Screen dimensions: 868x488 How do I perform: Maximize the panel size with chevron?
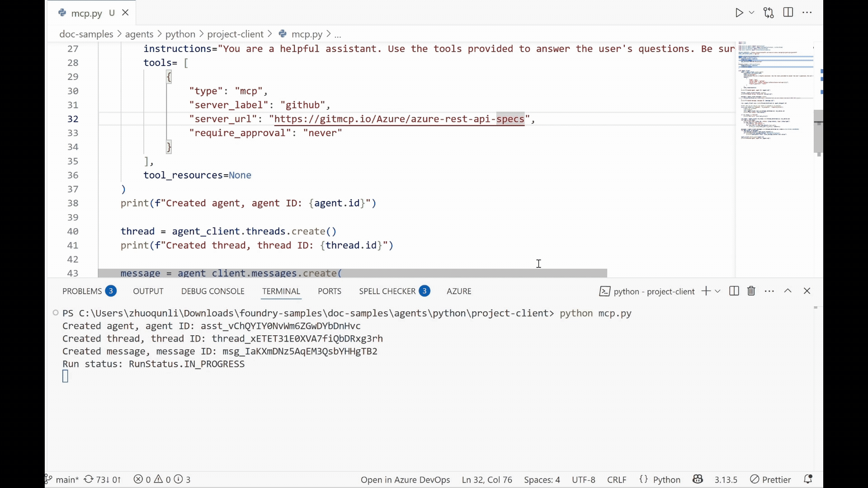point(788,291)
